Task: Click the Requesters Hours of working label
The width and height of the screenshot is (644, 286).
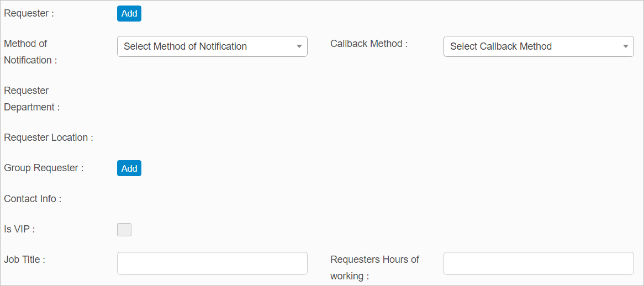Action: 374,267
